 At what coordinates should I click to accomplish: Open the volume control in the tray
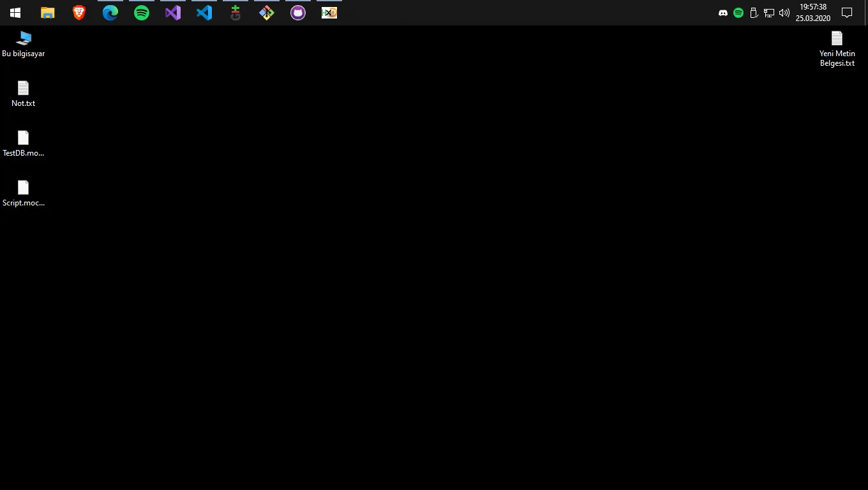784,12
